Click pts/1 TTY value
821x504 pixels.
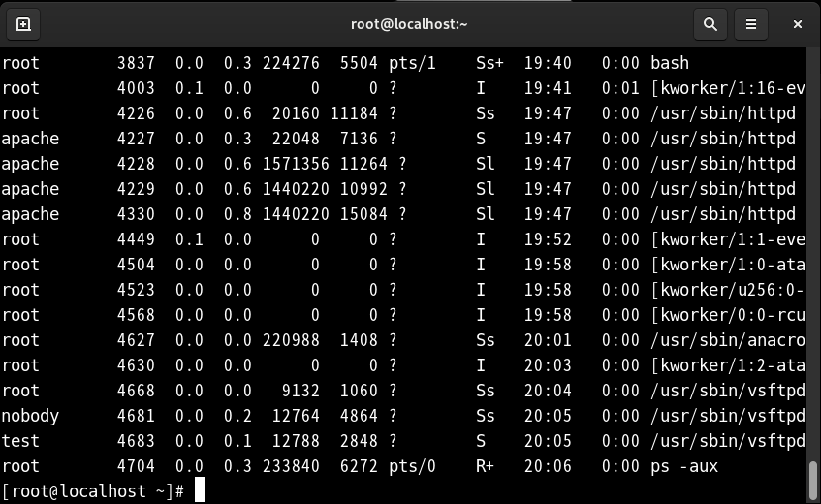pos(412,63)
